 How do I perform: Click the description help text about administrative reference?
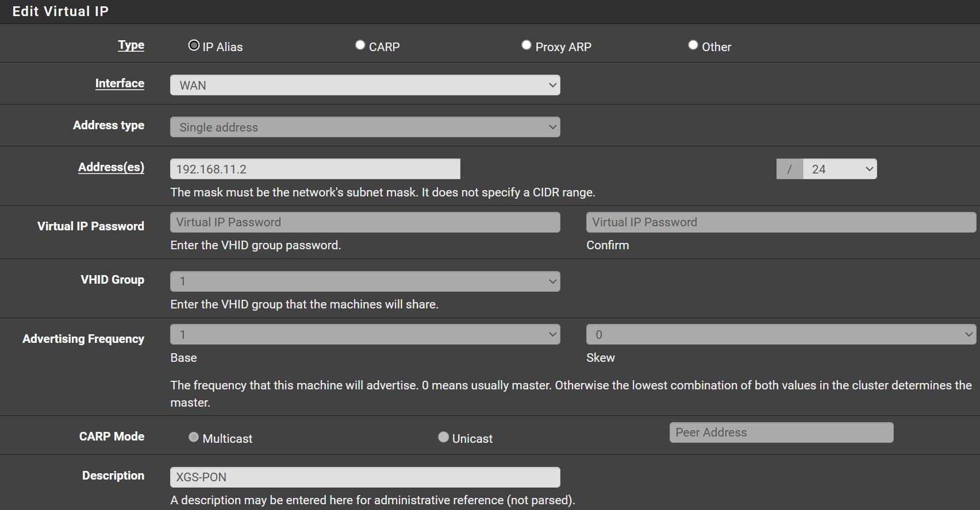pyautogui.click(x=372, y=500)
